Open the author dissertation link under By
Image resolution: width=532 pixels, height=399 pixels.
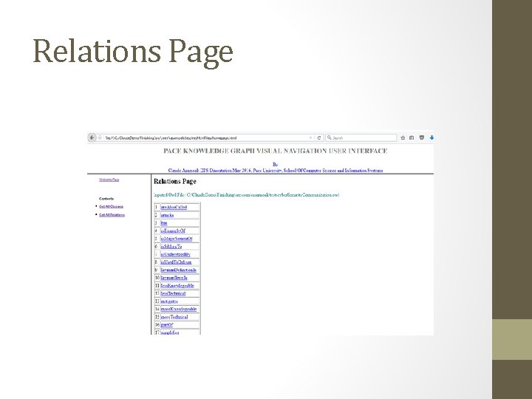pyautogui.click(x=276, y=171)
